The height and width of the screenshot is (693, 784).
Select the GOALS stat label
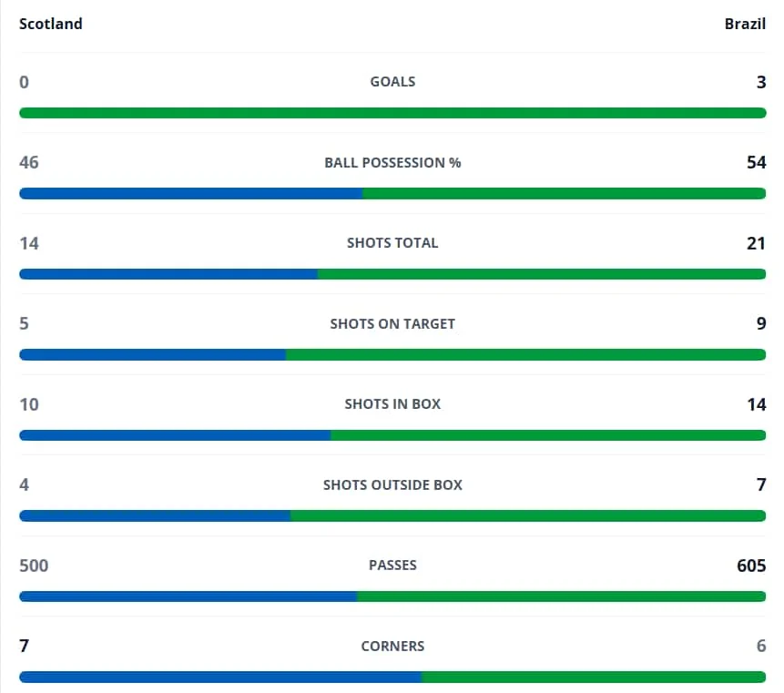tap(392, 81)
